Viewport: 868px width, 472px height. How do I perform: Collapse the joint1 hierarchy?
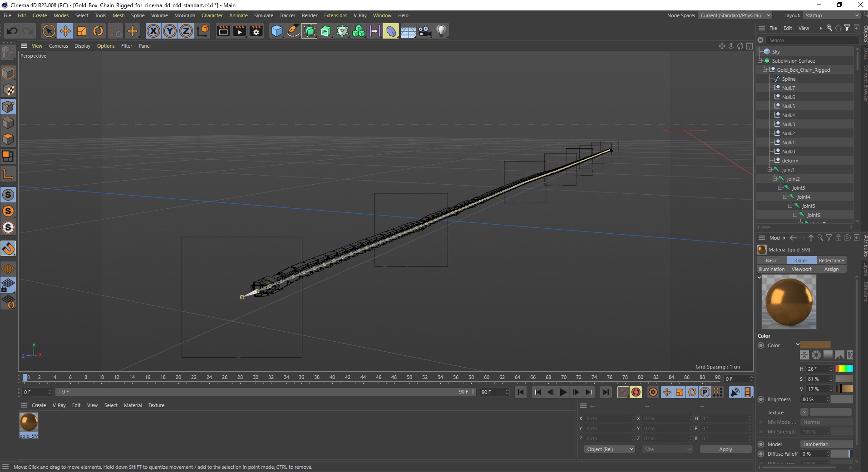tap(769, 170)
